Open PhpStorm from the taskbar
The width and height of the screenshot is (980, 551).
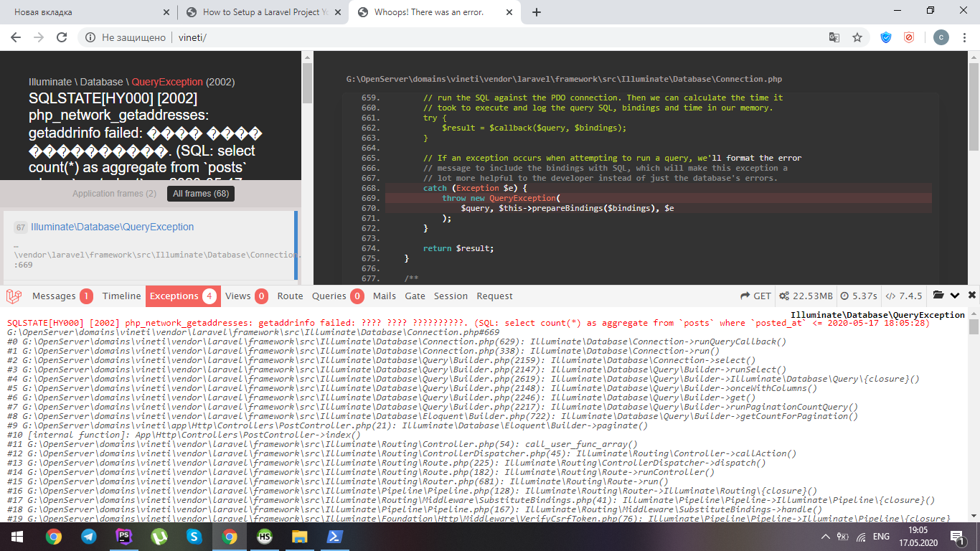pos(124,536)
